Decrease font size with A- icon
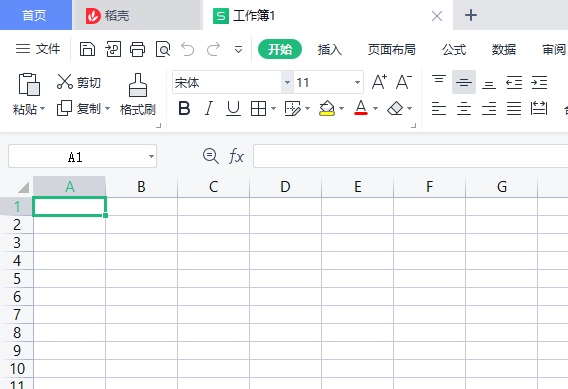The image size is (568, 389). pyautogui.click(x=404, y=82)
